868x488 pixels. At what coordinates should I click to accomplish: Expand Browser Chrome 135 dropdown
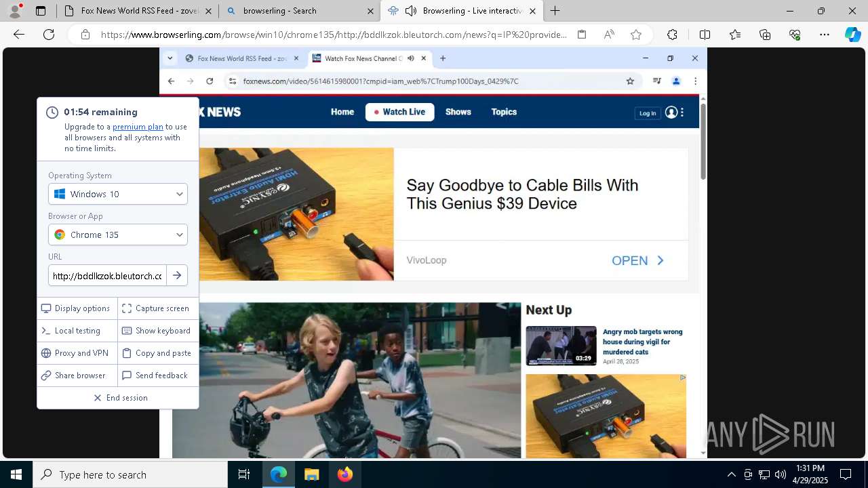[118, 235]
